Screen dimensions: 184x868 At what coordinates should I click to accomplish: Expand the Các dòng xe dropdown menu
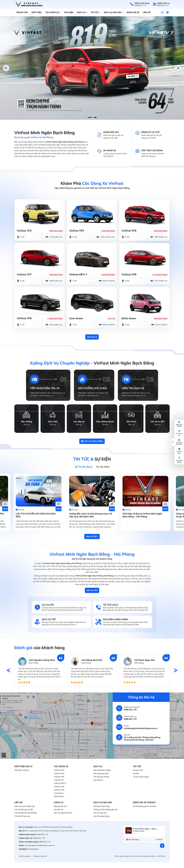tap(53, 12)
